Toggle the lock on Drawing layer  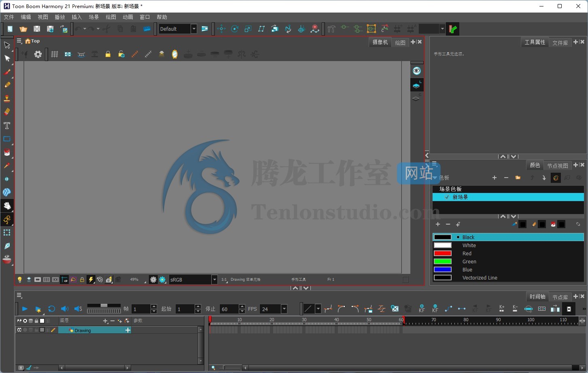pos(36,330)
